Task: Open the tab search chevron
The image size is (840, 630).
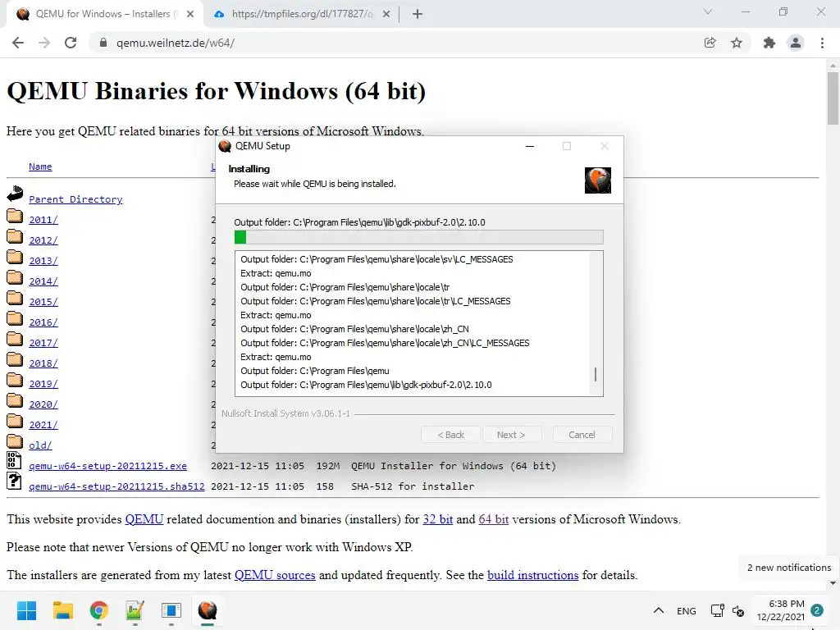Action: click(x=708, y=11)
